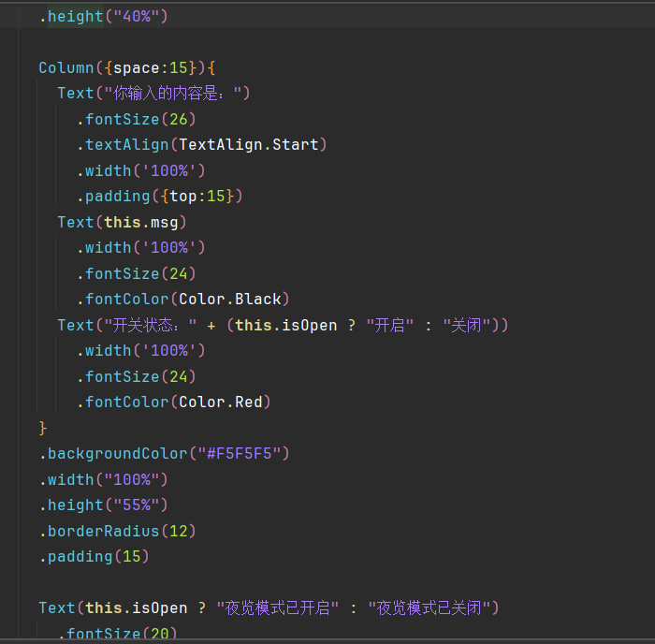Click the .height("55%") line
Viewport: 655px width, 644px height.
[x=104, y=505]
